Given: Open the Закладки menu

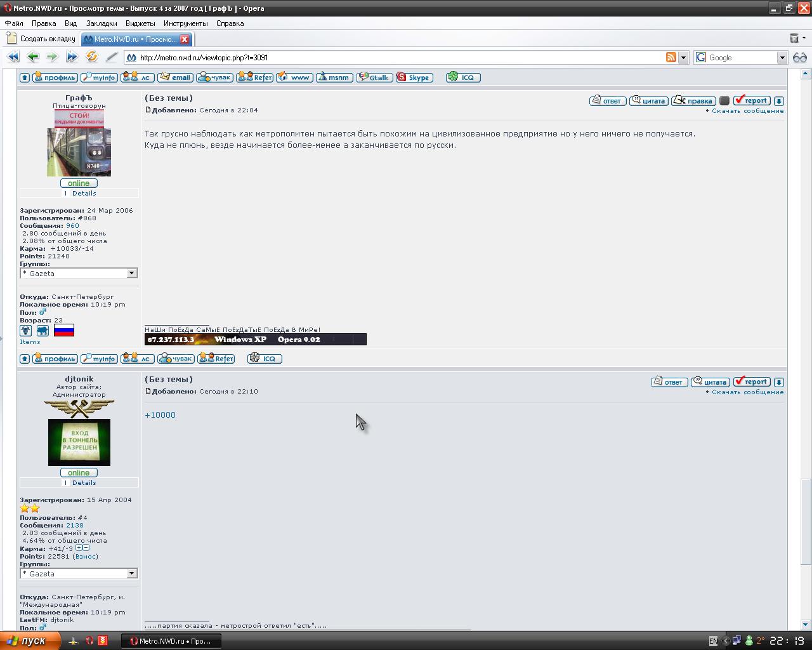Looking at the screenshot, I should click(x=101, y=23).
